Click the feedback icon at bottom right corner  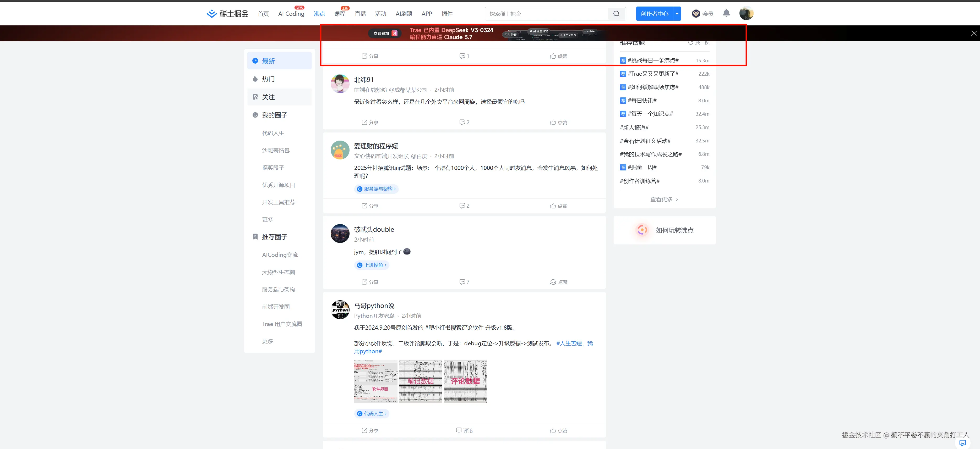(x=963, y=443)
